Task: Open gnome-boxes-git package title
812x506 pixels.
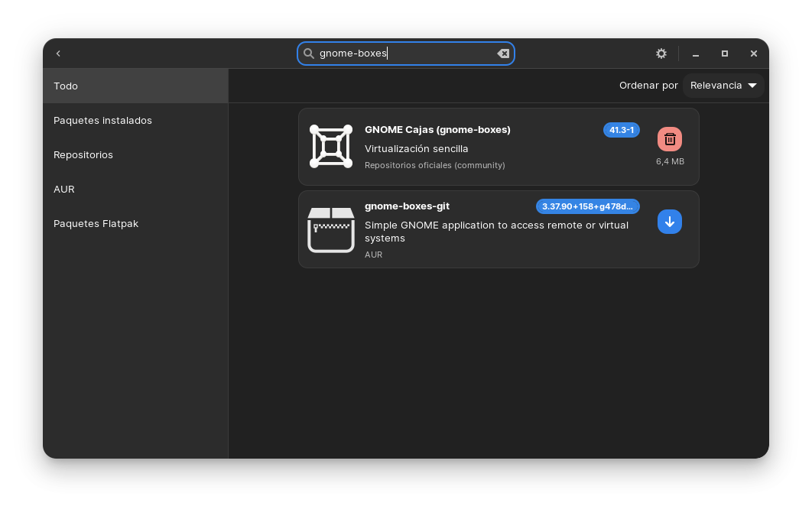Action: [x=407, y=206]
